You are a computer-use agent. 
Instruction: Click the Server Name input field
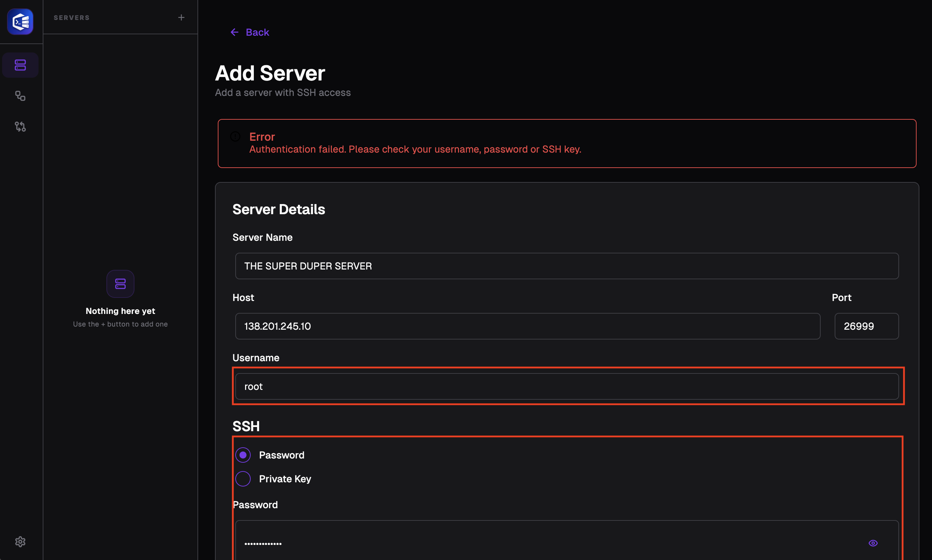point(567,266)
